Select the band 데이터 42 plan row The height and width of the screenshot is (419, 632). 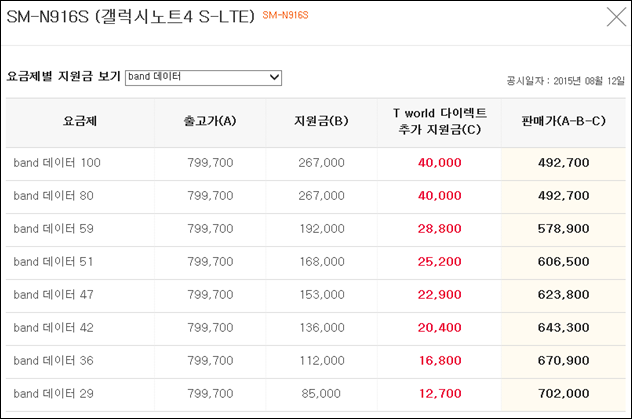(x=316, y=328)
